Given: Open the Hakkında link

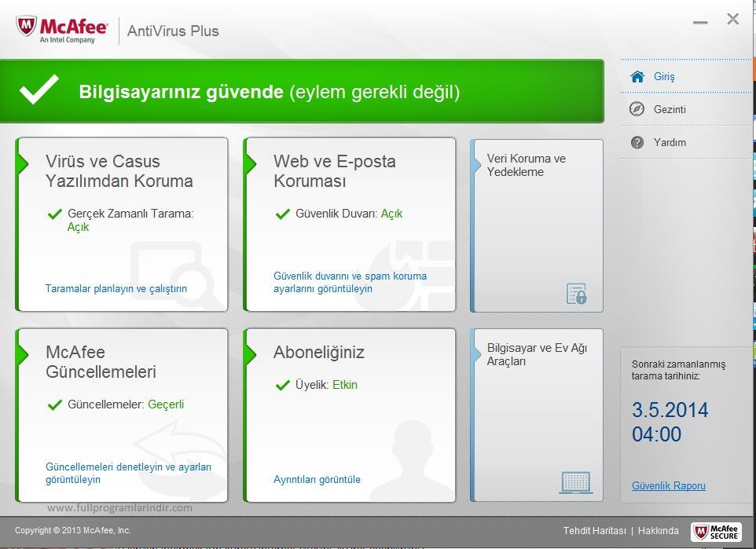Looking at the screenshot, I should pyautogui.click(x=658, y=531).
